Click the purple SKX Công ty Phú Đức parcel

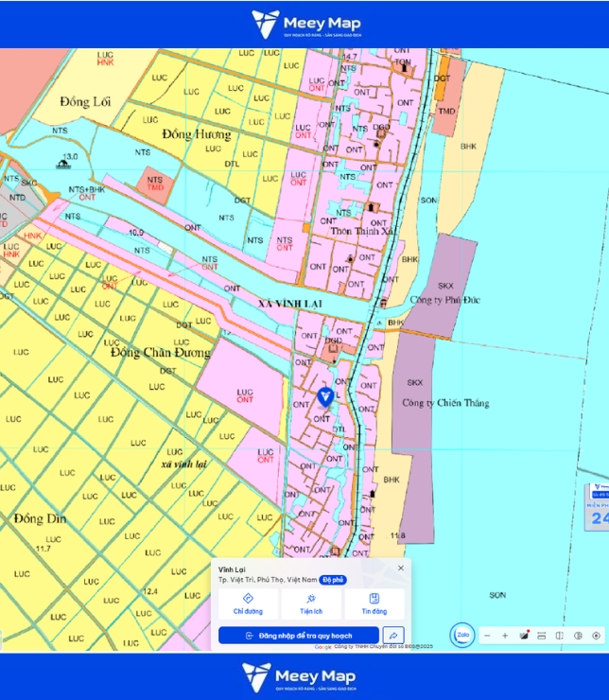point(441,286)
